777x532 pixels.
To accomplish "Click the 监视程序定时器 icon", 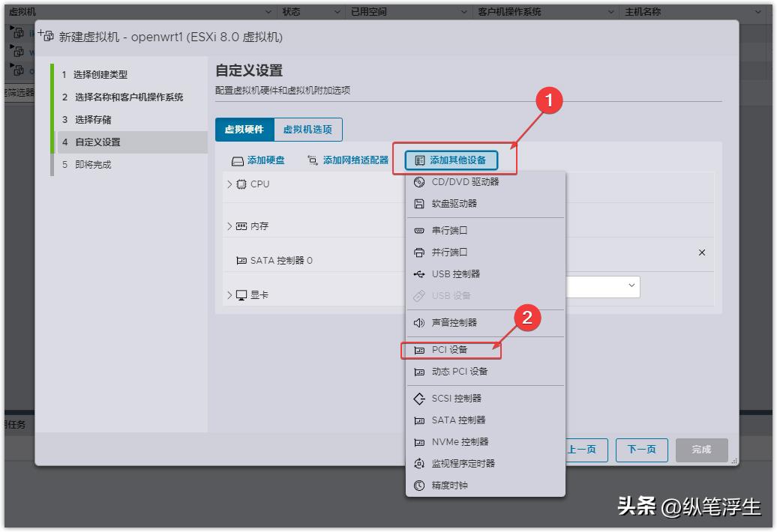I will point(419,463).
